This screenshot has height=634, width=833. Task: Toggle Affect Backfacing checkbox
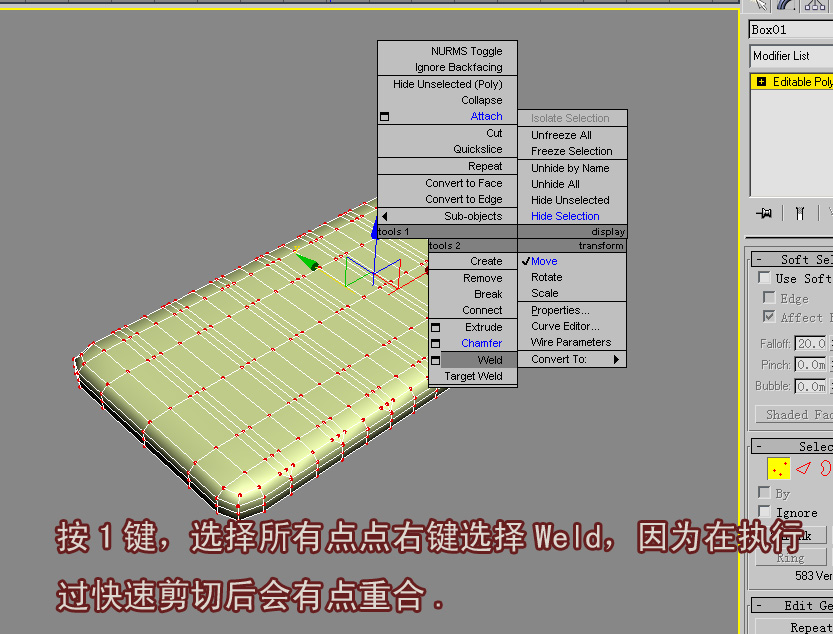pos(768,316)
